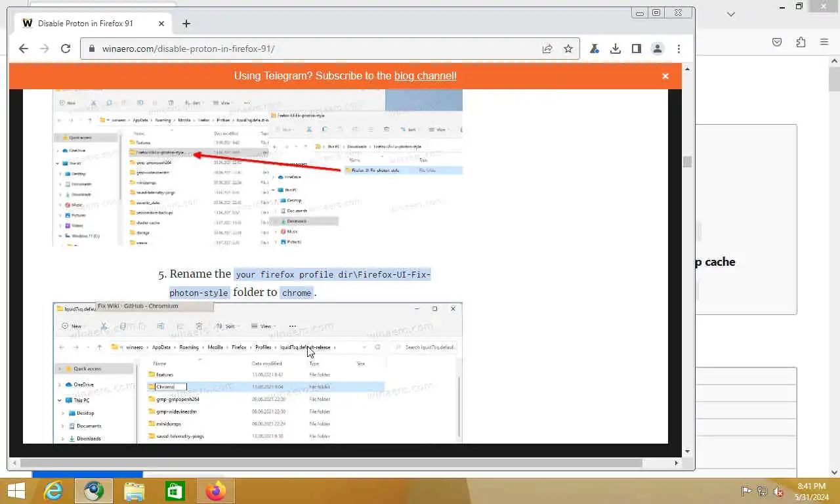This screenshot has height=504, width=840.
Task: Click the lock icon in Chromium address bar
Action: pyautogui.click(x=91, y=49)
